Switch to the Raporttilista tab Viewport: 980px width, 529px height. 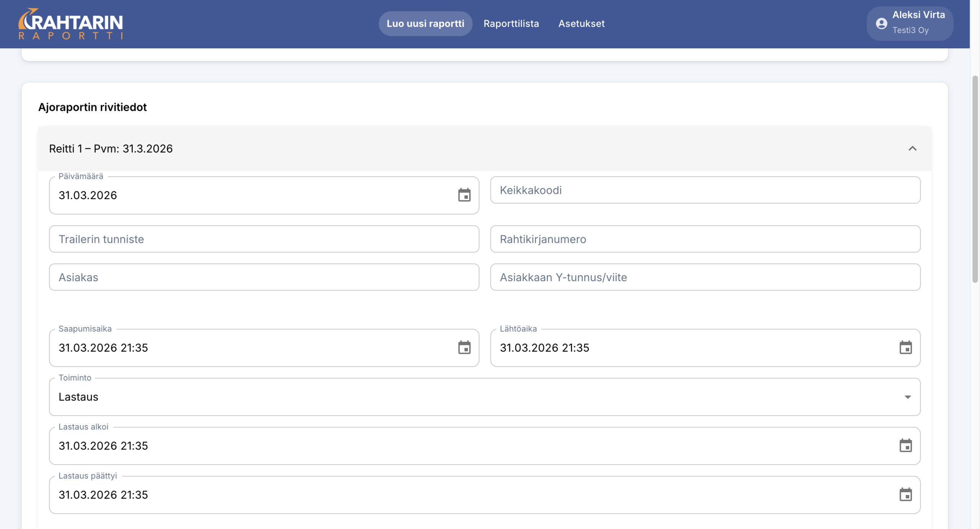click(x=511, y=23)
